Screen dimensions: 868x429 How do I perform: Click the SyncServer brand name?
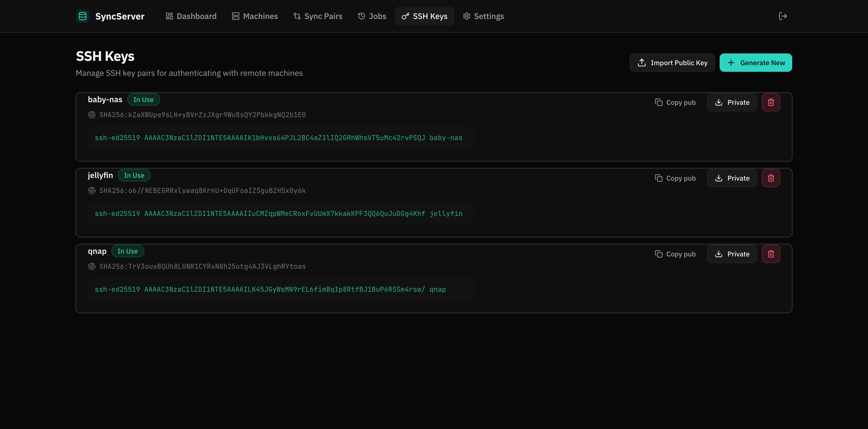click(x=120, y=16)
